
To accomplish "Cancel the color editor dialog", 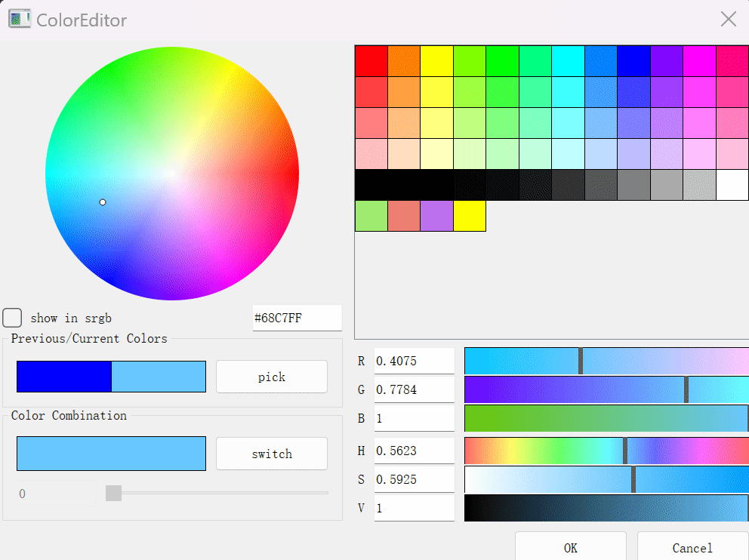I will (x=692, y=547).
